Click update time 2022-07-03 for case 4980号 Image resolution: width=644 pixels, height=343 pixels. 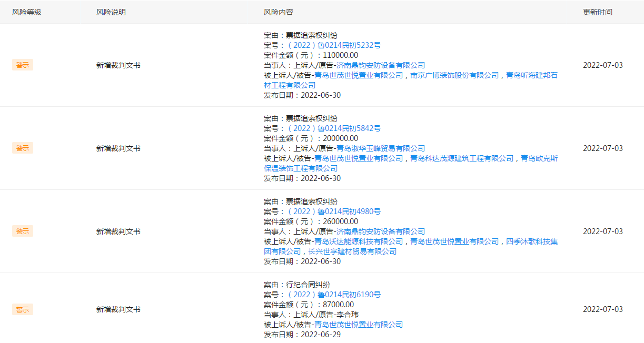pos(603,231)
